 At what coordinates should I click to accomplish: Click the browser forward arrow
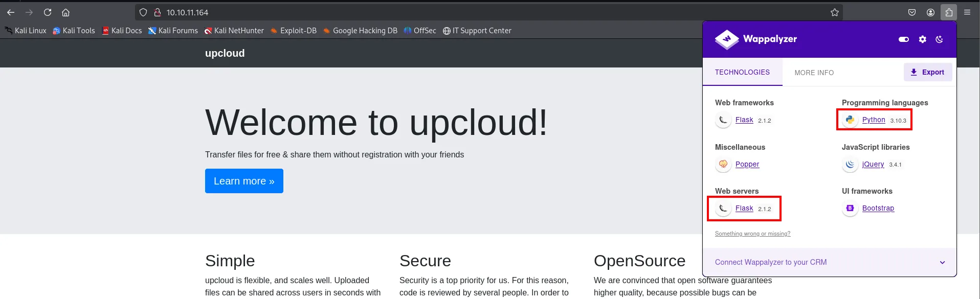click(29, 12)
